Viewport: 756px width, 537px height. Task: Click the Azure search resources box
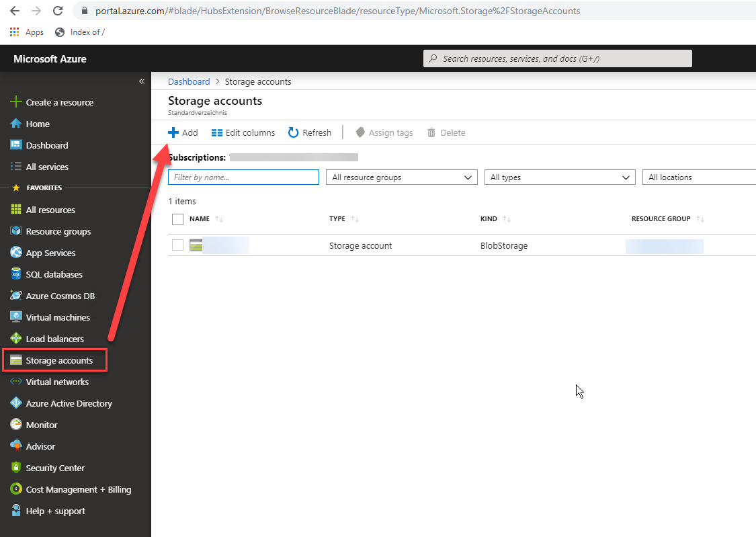pos(557,58)
